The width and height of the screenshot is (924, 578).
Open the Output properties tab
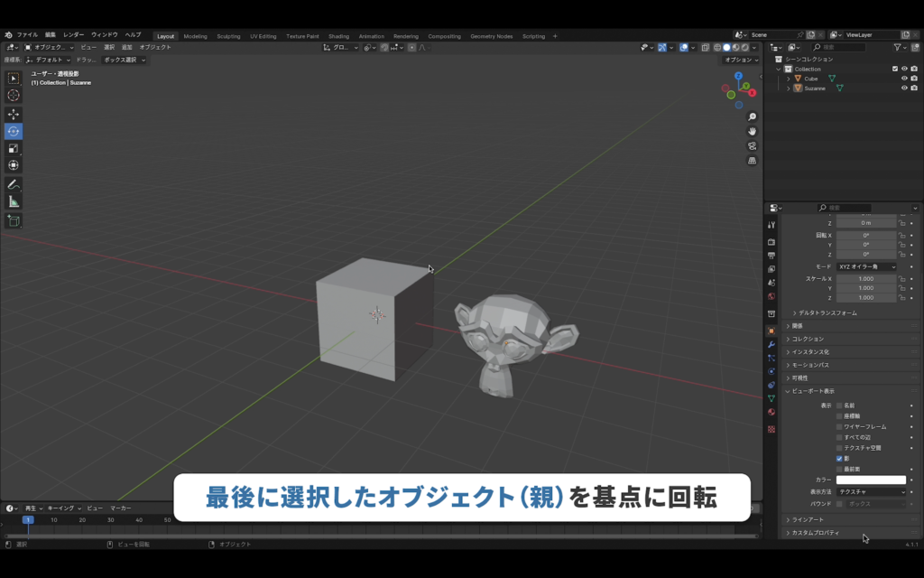(772, 256)
